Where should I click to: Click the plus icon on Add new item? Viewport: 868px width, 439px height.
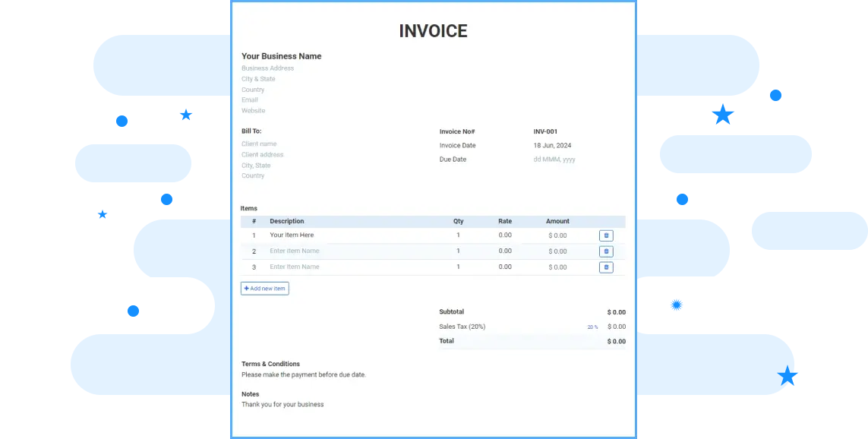246,288
